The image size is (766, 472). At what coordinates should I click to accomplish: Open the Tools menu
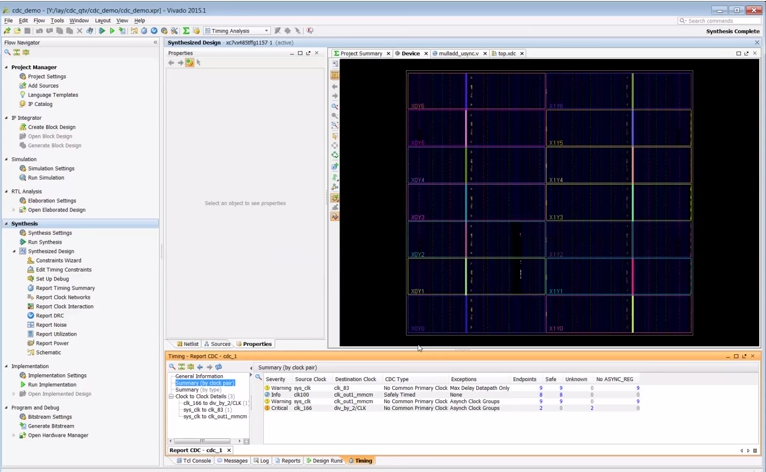[x=57, y=21]
